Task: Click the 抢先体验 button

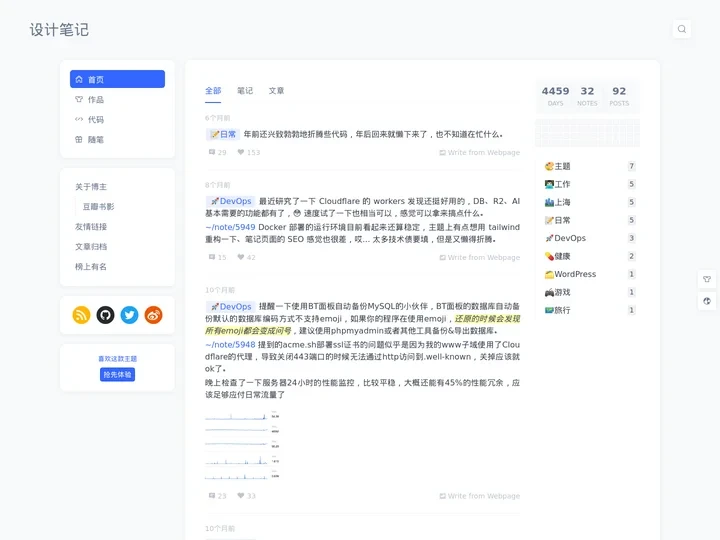Action: (x=117, y=375)
